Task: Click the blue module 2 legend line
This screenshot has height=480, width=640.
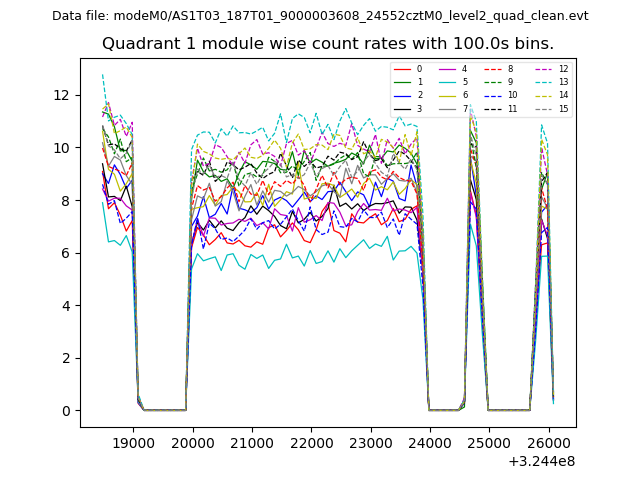Action: (401, 95)
